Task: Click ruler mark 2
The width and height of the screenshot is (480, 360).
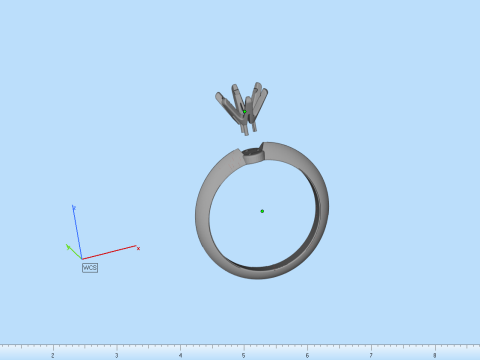Action: coord(53,356)
